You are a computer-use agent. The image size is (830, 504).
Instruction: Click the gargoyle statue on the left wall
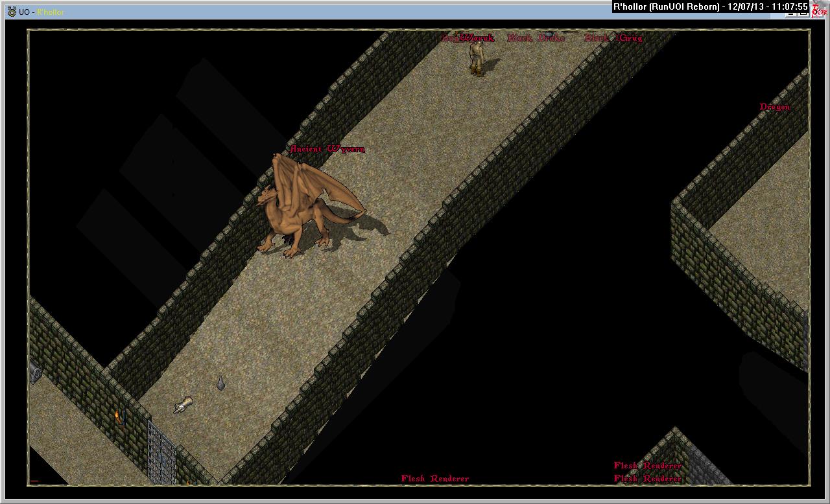[x=34, y=371]
